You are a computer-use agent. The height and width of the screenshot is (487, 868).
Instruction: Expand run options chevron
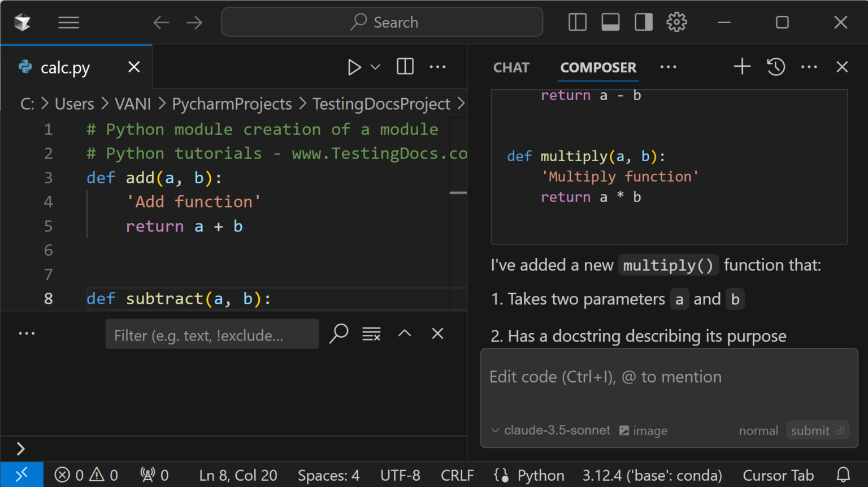point(375,67)
